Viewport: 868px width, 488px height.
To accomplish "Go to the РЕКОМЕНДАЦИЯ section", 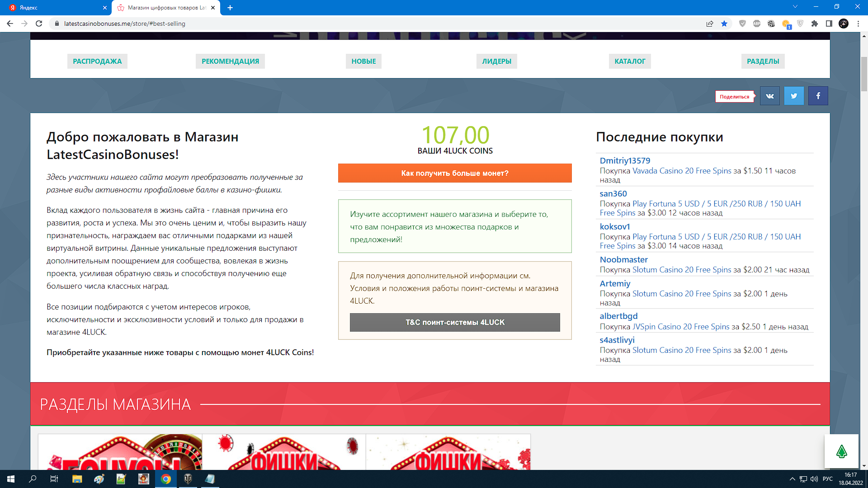I will pyautogui.click(x=230, y=61).
